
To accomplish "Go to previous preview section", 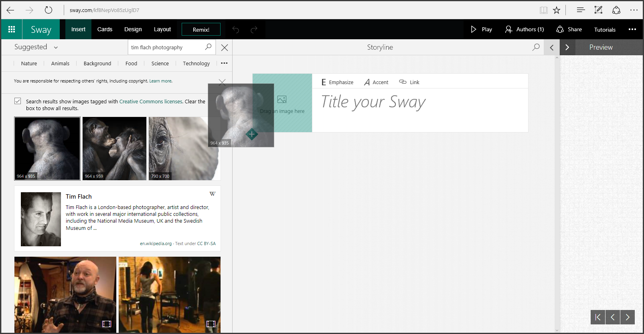I will pyautogui.click(x=613, y=317).
